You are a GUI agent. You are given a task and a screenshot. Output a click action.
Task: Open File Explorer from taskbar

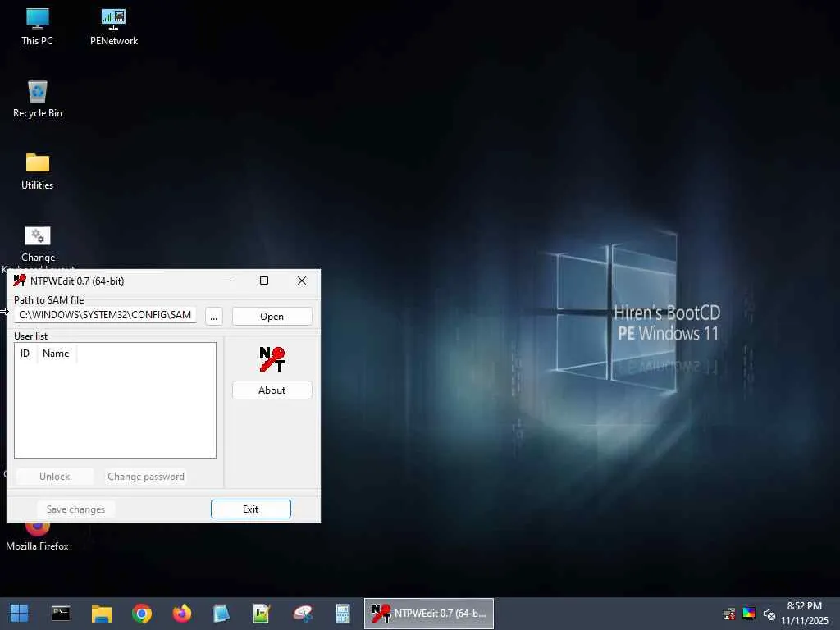pyautogui.click(x=101, y=614)
